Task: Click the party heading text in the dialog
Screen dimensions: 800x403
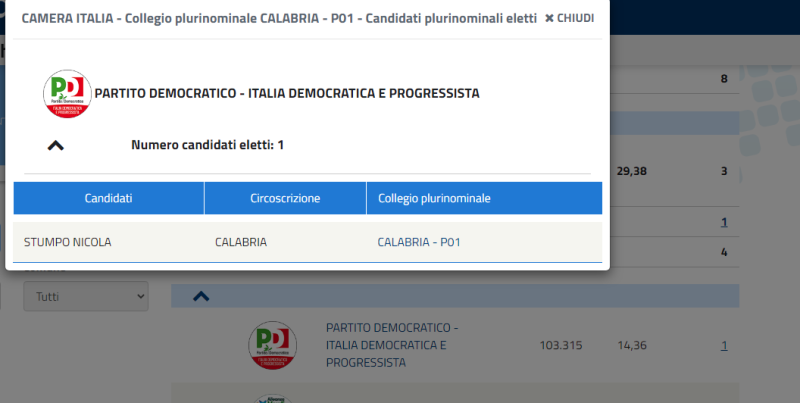Action: tap(287, 93)
